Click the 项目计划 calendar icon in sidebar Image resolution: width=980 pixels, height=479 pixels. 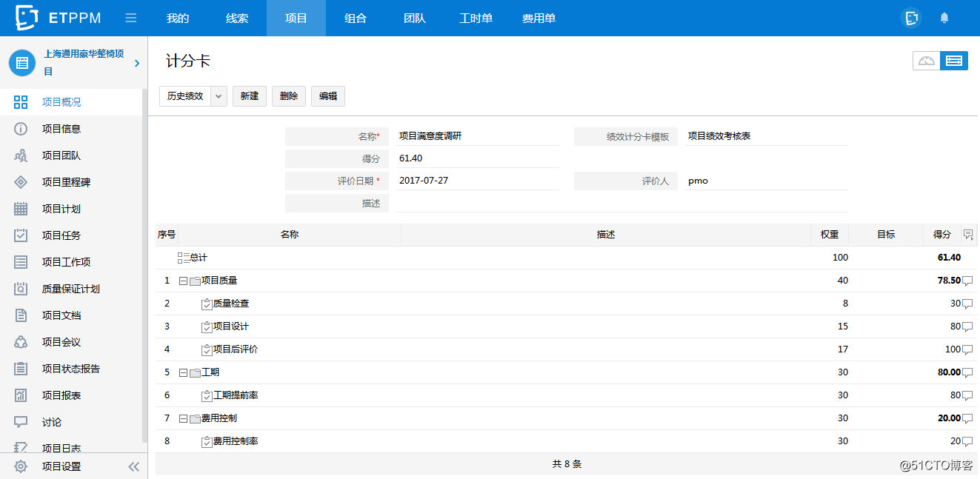[x=21, y=209]
